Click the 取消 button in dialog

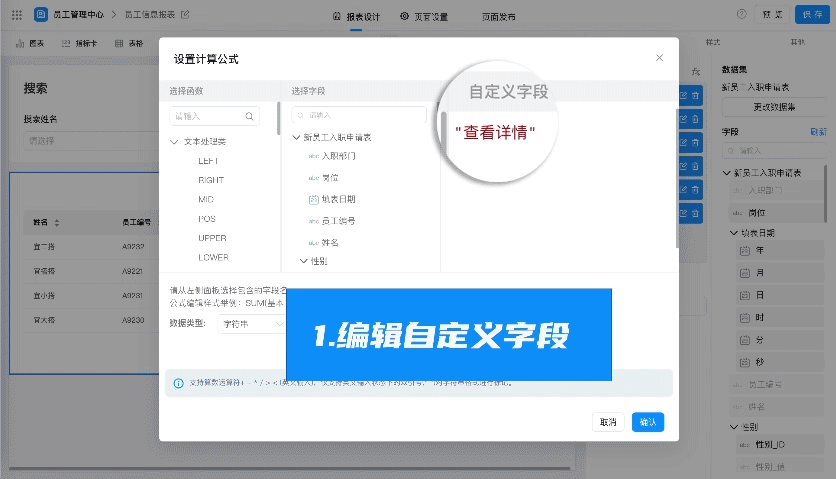click(608, 422)
